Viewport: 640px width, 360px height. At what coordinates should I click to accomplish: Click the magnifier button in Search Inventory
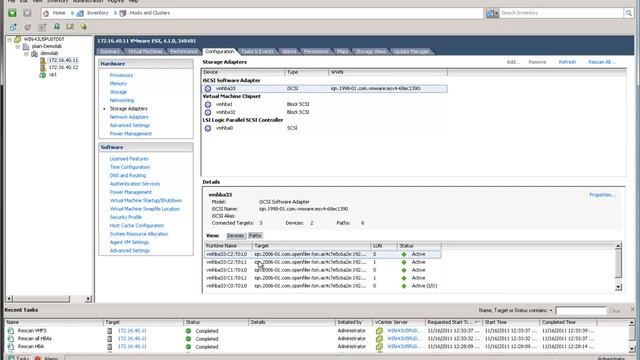tap(629, 13)
